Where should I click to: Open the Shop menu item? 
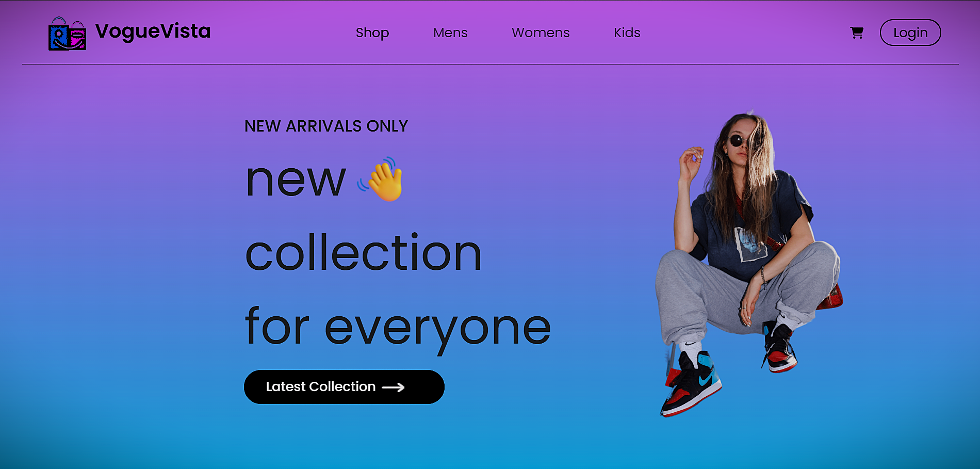click(372, 33)
